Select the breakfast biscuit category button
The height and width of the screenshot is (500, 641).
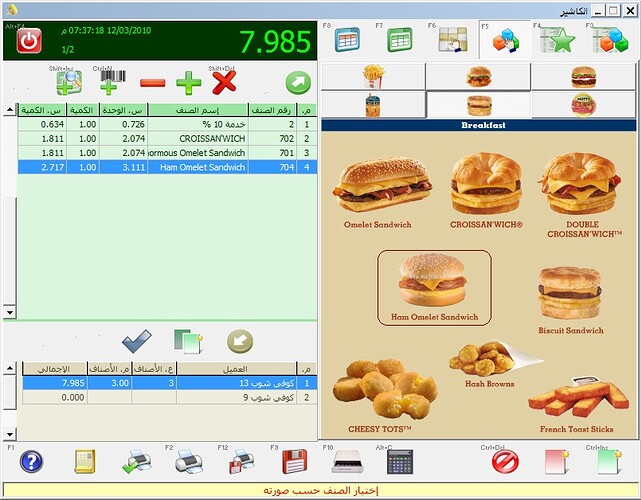(478, 105)
